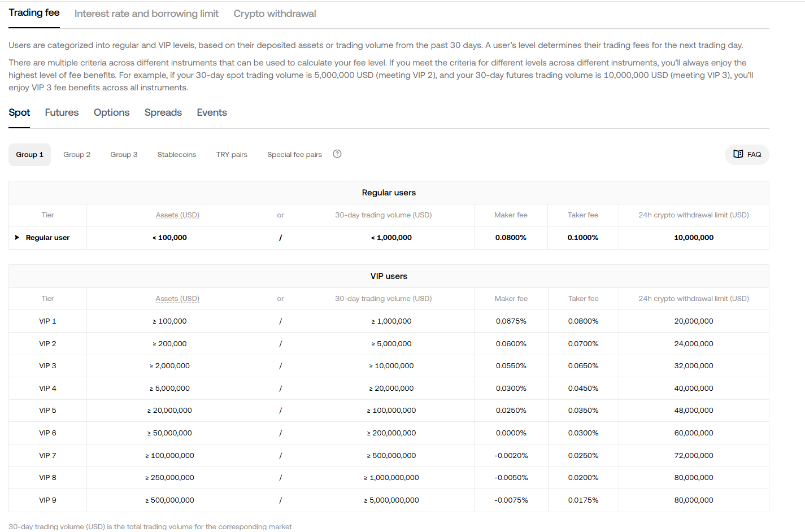Click the VIP 1 tier cell

(x=47, y=321)
